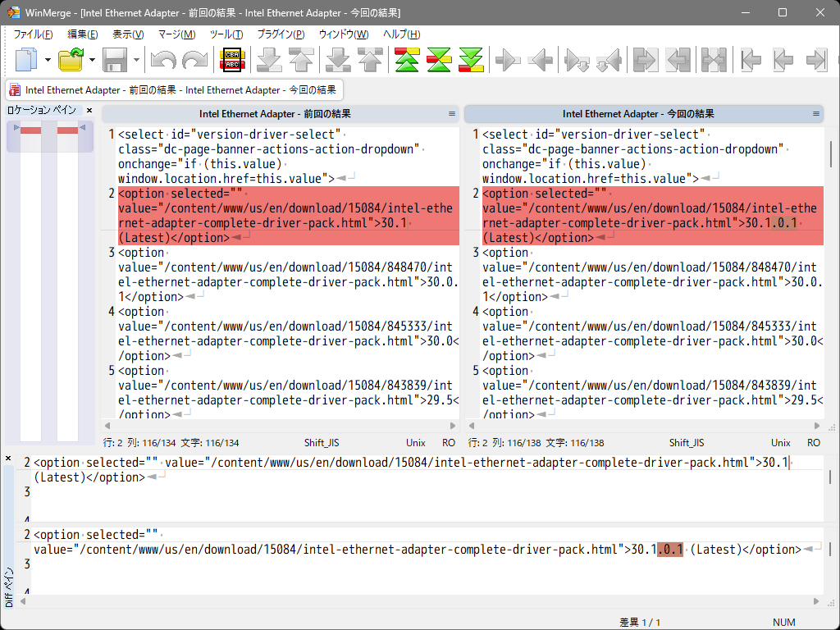Go to the previous difference
This screenshot has height=630, width=840.
click(301, 59)
